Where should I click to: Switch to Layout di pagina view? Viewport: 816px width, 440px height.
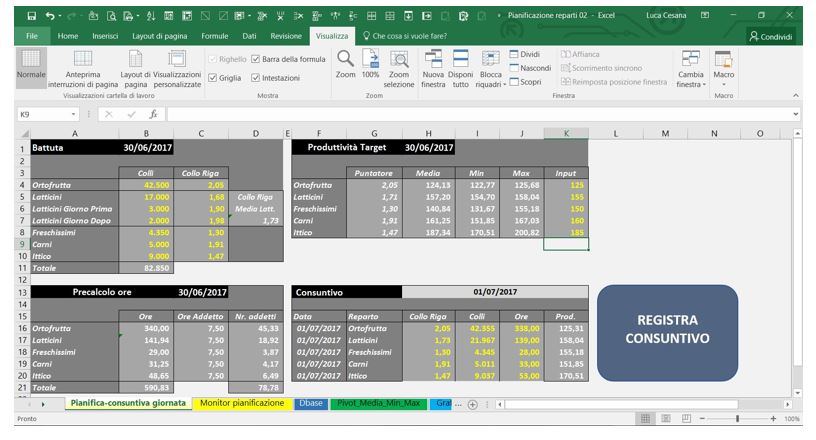135,69
